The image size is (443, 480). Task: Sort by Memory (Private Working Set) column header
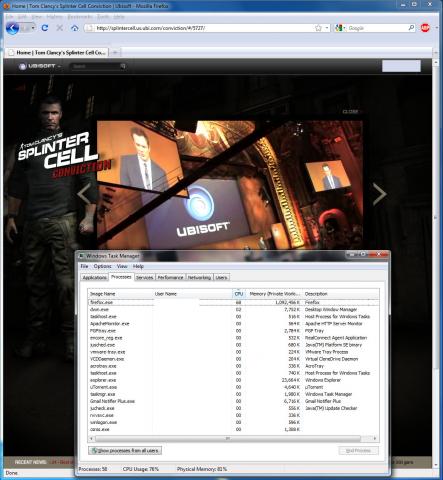(274, 294)
